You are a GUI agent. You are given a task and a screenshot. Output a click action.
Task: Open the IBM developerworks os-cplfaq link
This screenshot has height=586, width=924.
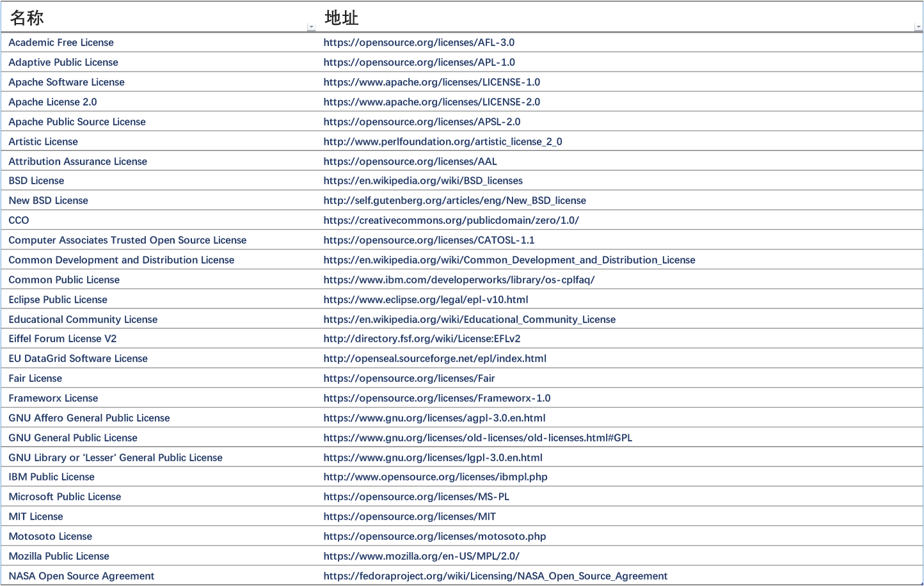click(x=459, y=280)
